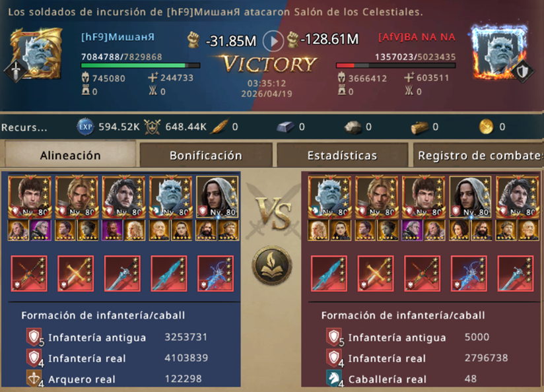
Task: Click attacker's Infantería antigua troop icon
Action: (34, 337)
